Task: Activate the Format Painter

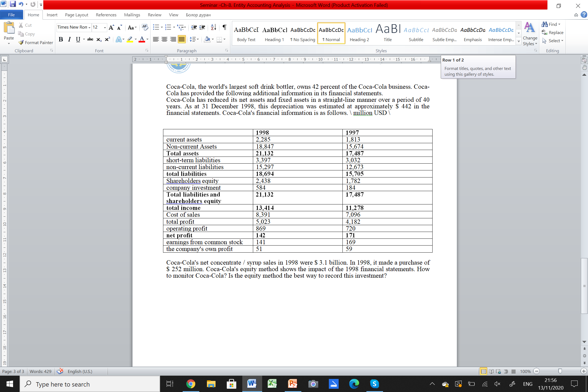Action: click(x=35, y=42)
